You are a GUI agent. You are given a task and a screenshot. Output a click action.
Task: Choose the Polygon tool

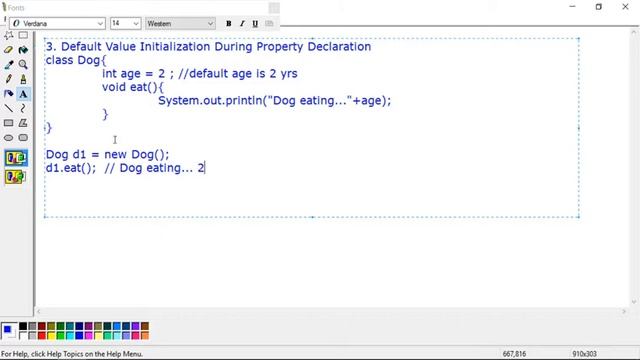23,123
